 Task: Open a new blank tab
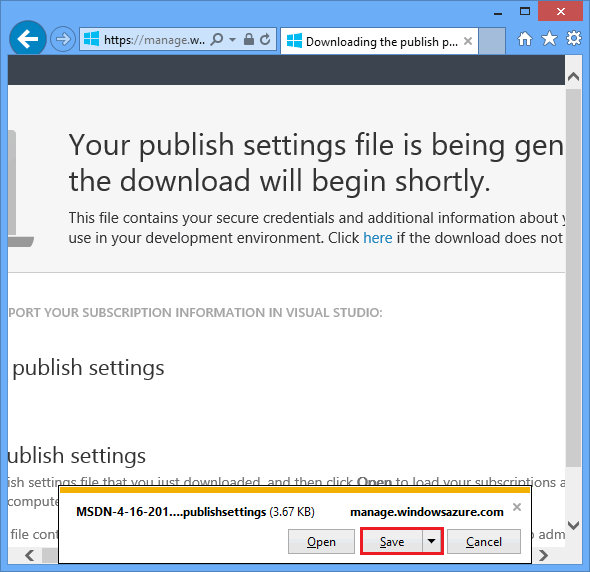[493, 41]
